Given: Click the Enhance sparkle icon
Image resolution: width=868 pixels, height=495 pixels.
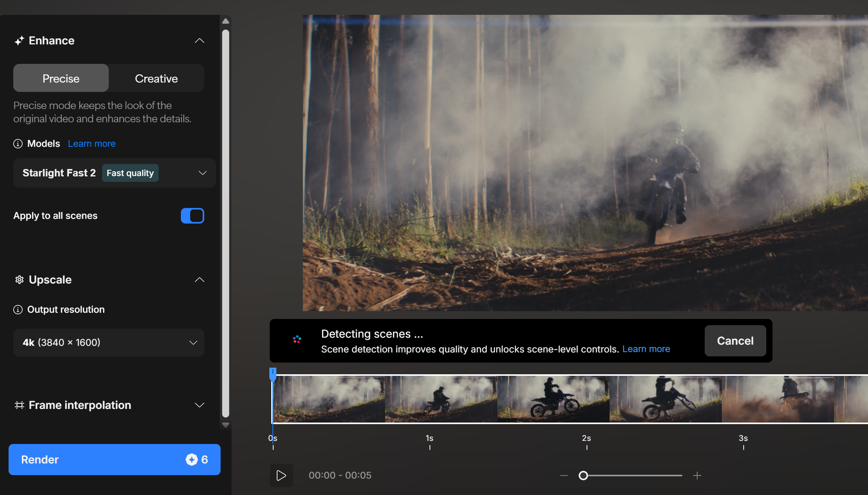Looking at the screenshot, I should click(x=19, y=41).
